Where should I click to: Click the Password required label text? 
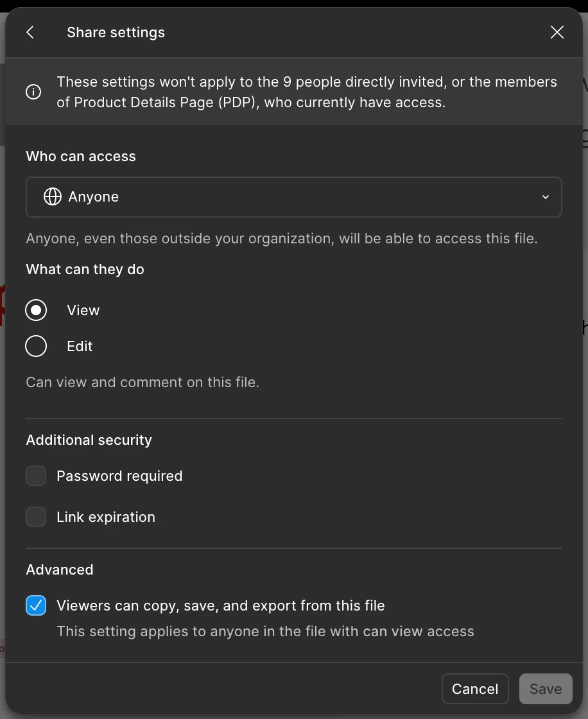tap(119, 476)
